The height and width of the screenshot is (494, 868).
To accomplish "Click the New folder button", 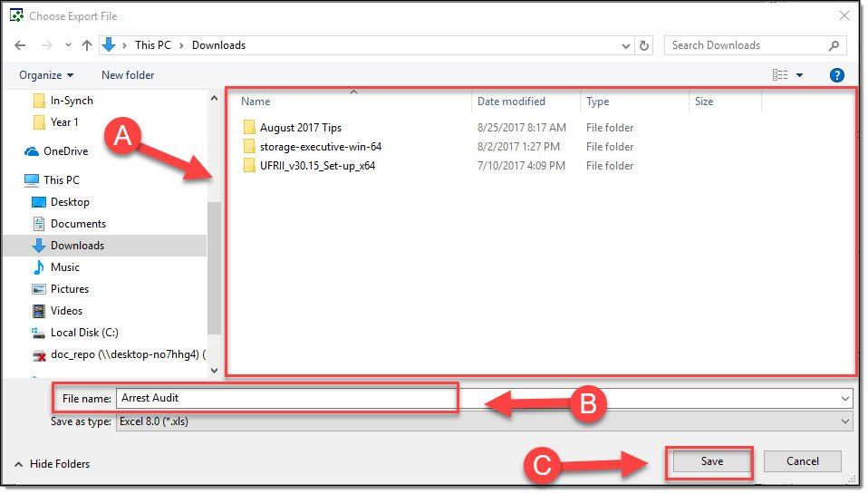I will [128, 75].
